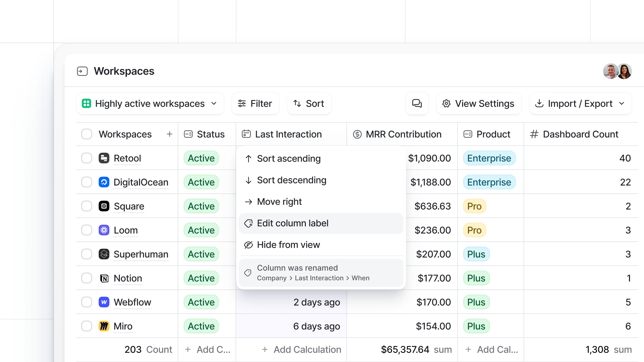Screen dimensions: 644x362
Task: Click the Miro logo icon
Action: pyautogui.click(x=104, y=326)
